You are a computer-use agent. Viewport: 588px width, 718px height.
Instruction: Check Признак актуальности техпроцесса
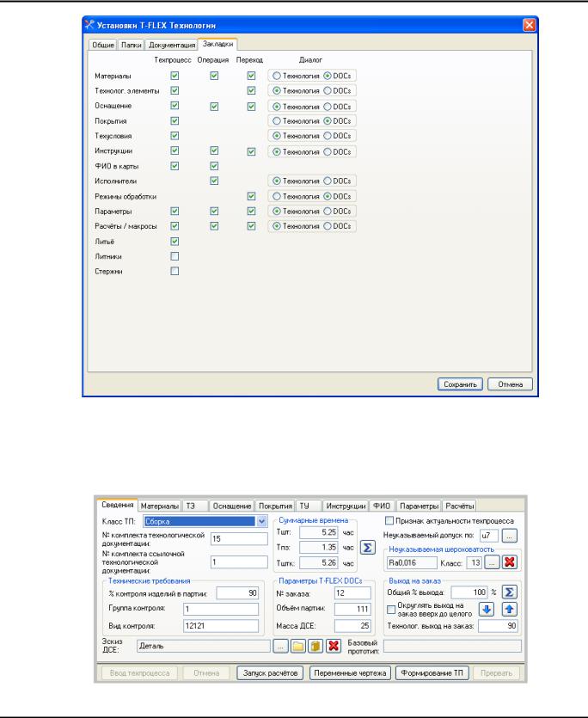(389, 520)
